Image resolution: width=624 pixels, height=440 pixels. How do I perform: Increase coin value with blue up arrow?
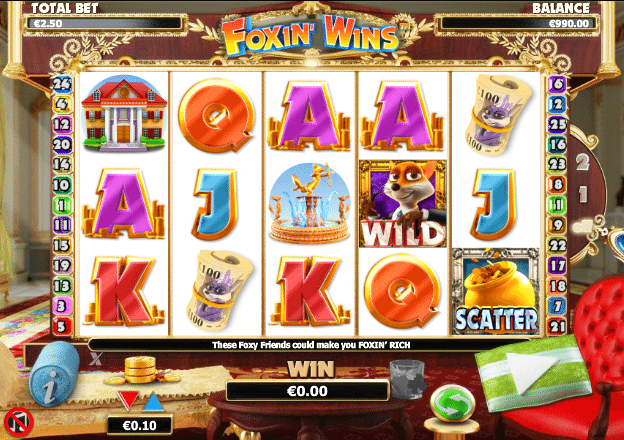pos(154,401)
